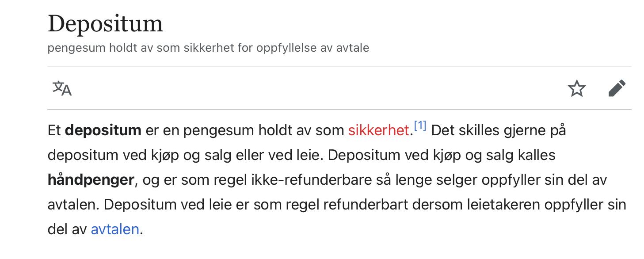Open footnote reference [1]
This screenshot has width=644, height=259.
(x=420, y=126)
